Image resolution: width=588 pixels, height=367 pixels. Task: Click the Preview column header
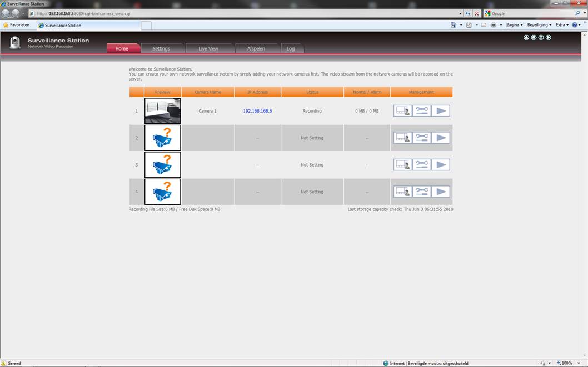[163, 92]
